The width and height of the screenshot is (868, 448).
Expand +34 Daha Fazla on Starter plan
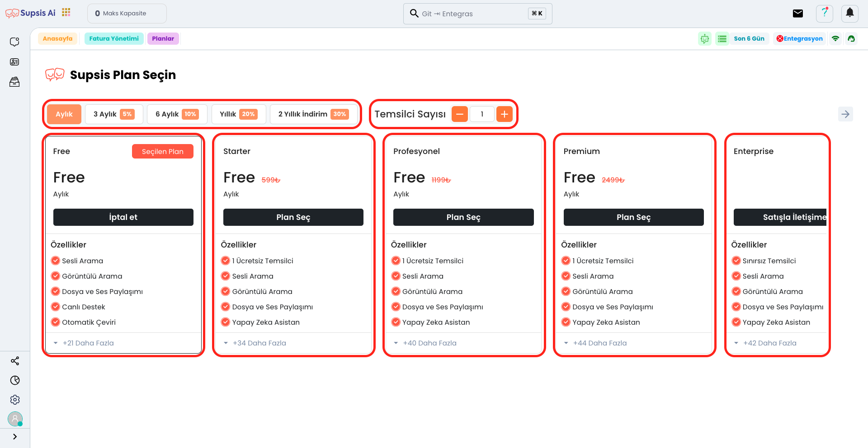click(255, 343)
